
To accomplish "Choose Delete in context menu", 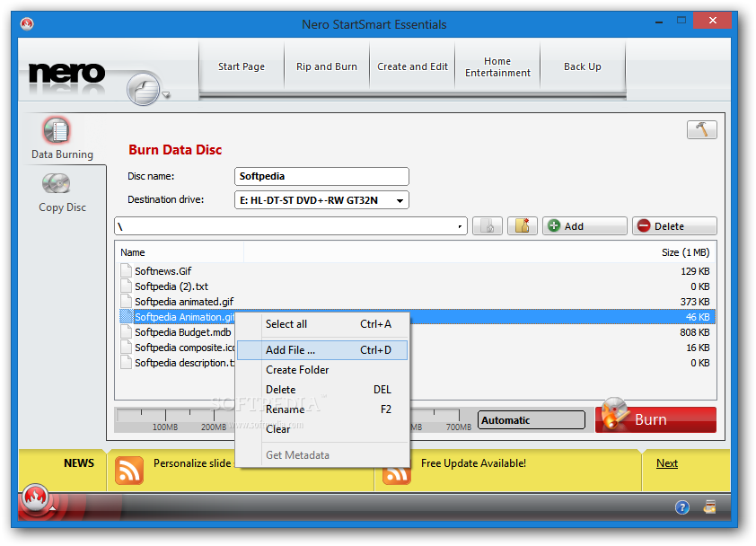I will [322, 389].
